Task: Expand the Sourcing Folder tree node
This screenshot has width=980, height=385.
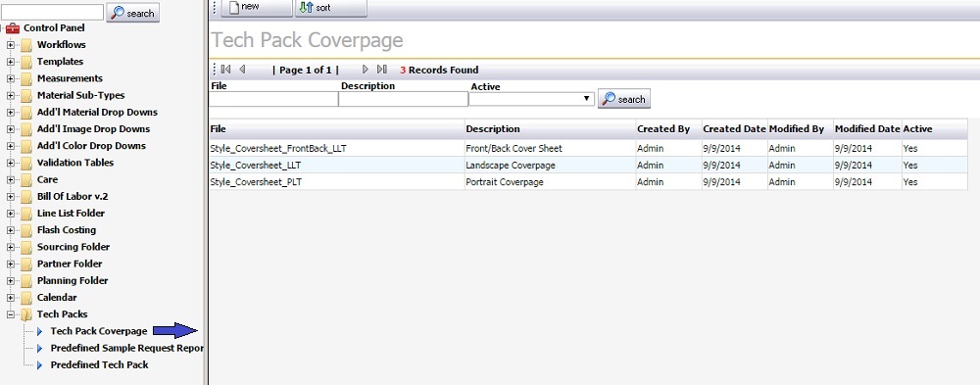Action: [x=11, y=248]
